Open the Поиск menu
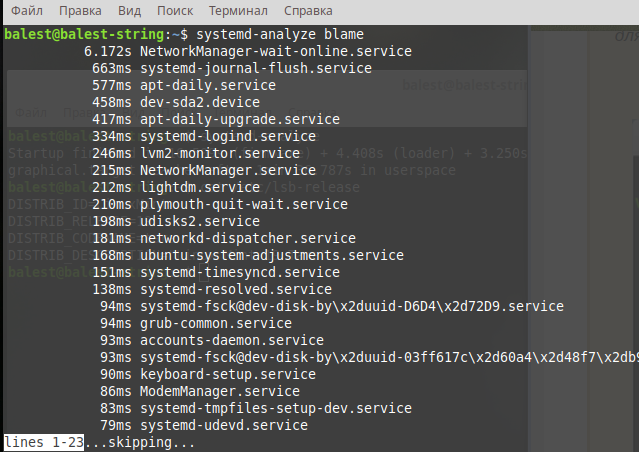The height and width of the screenshot is (452, 639). (x=175, y=13)
